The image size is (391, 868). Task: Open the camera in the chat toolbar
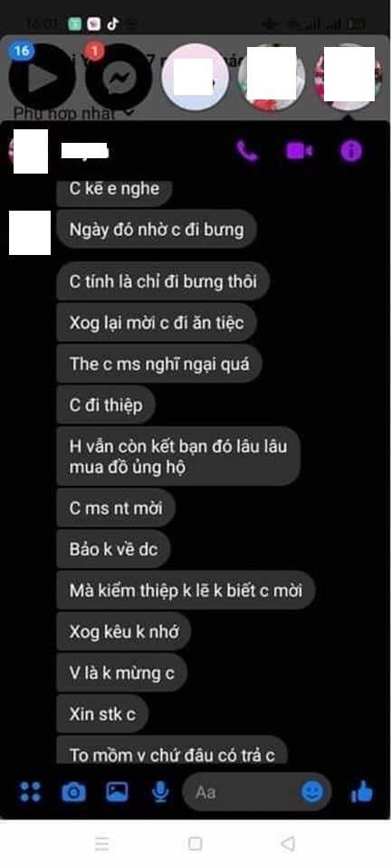tap(73, 793)
